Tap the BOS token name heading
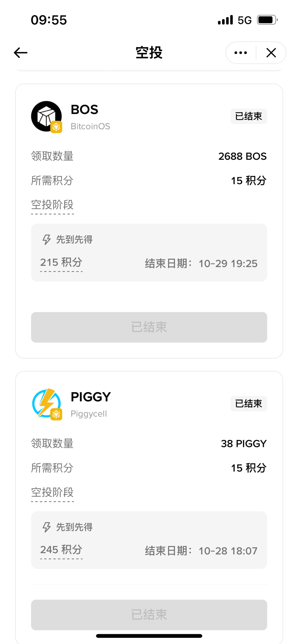 pyautogui.click(x=85, y=110)
